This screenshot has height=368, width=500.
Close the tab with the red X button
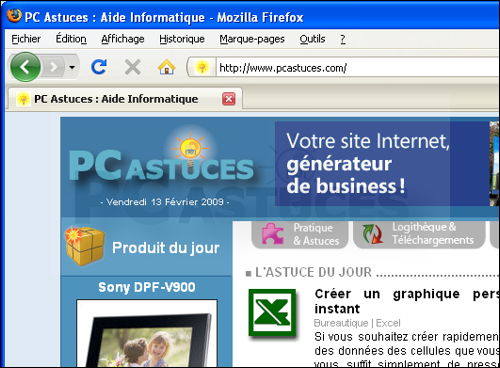pos(229,99)
